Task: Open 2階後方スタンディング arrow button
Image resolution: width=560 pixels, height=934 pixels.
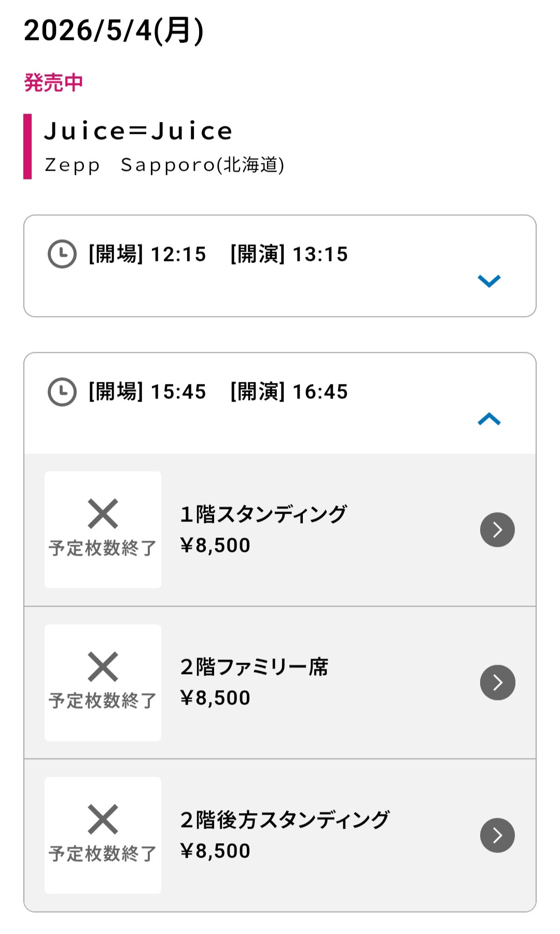Action: click(x=497, y=835)
